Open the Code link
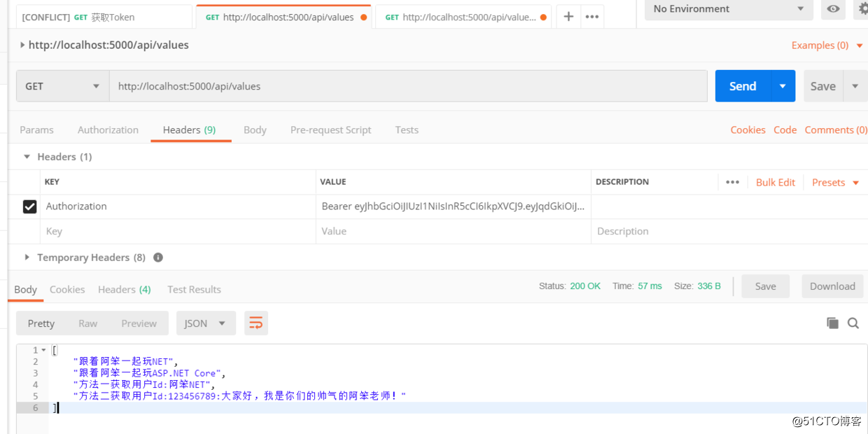The width and height of the screenshot is (868, 434). pyautogui.click(x=785, y=129)
